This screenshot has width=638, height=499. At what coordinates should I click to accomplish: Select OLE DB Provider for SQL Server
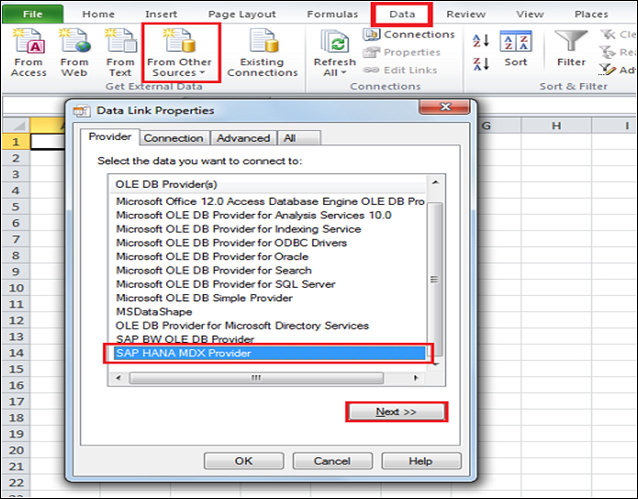226,285
